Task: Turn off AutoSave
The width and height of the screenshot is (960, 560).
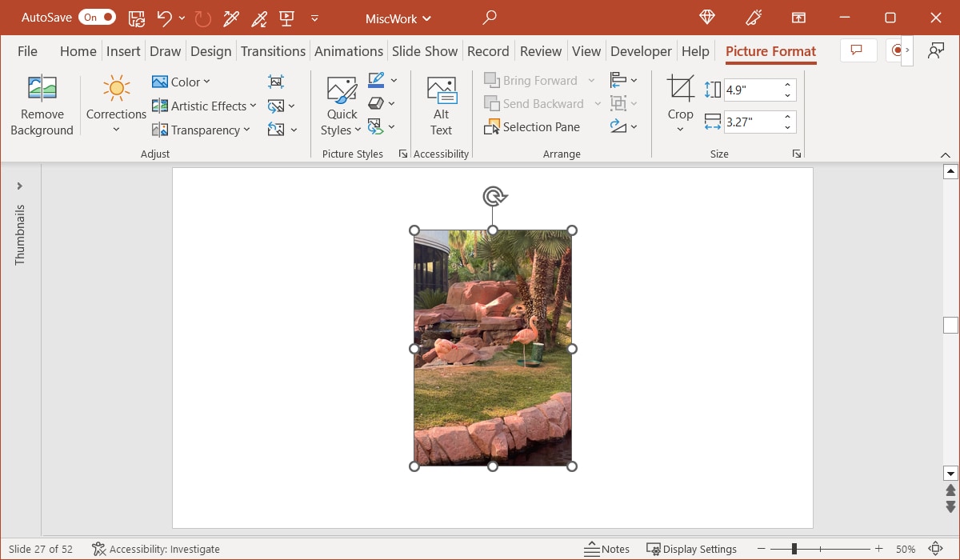Action: pos(96,16)
